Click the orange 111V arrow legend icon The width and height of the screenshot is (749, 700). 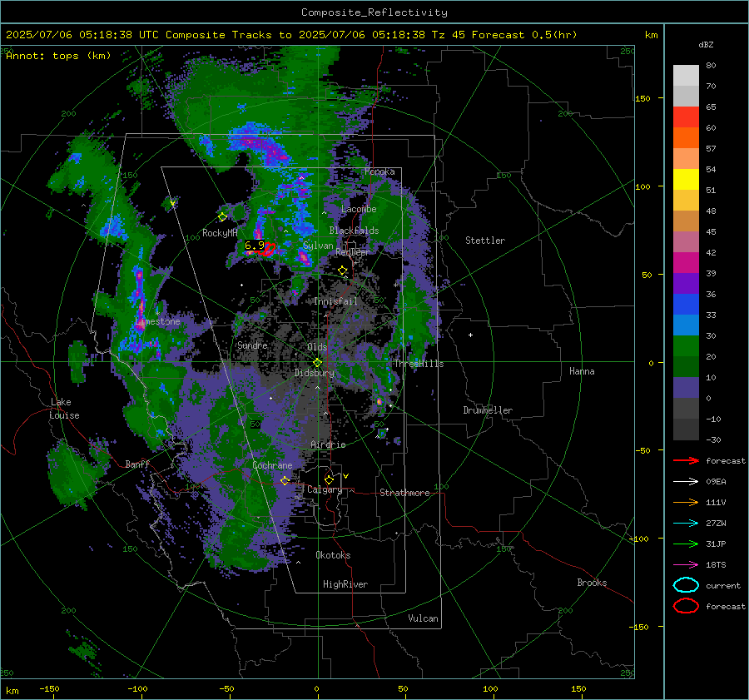pyautogui.click(x=686, y=502)
